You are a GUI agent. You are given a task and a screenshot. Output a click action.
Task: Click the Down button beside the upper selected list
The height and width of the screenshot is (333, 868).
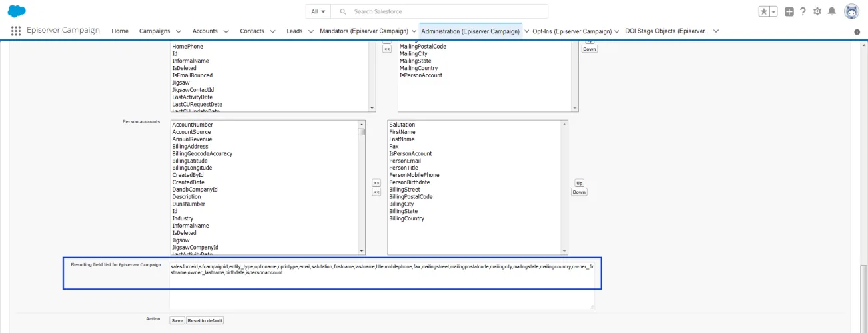(590, 49)
